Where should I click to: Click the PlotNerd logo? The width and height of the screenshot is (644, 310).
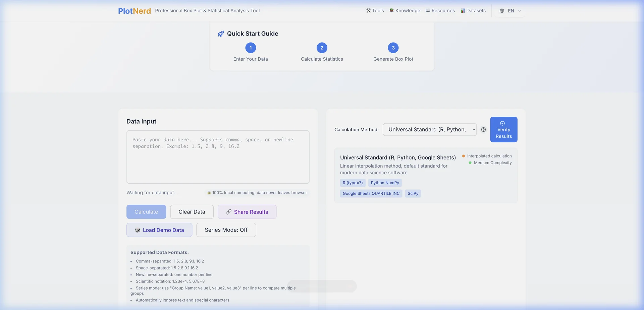[134, 11]
